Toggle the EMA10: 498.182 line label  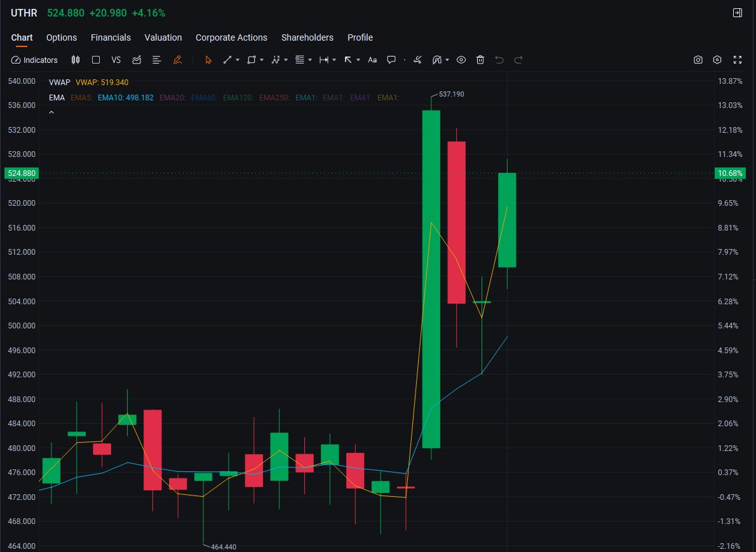pyautogui.click(x=125, y=98)
